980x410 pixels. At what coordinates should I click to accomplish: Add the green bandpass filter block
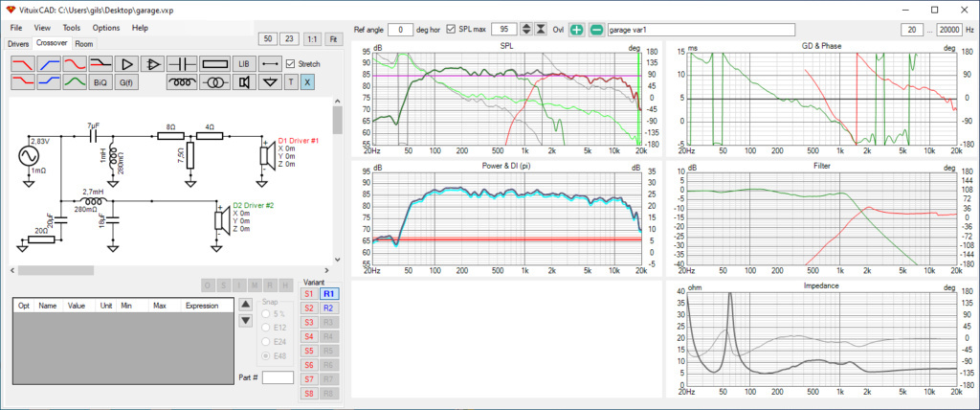(75, 82)
